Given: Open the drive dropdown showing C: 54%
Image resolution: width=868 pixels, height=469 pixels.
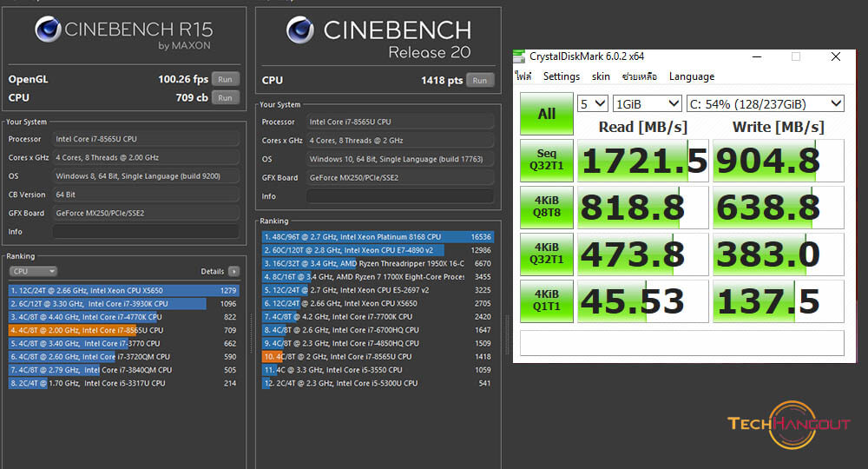Looking at the screenshot, I should (766, 103).
